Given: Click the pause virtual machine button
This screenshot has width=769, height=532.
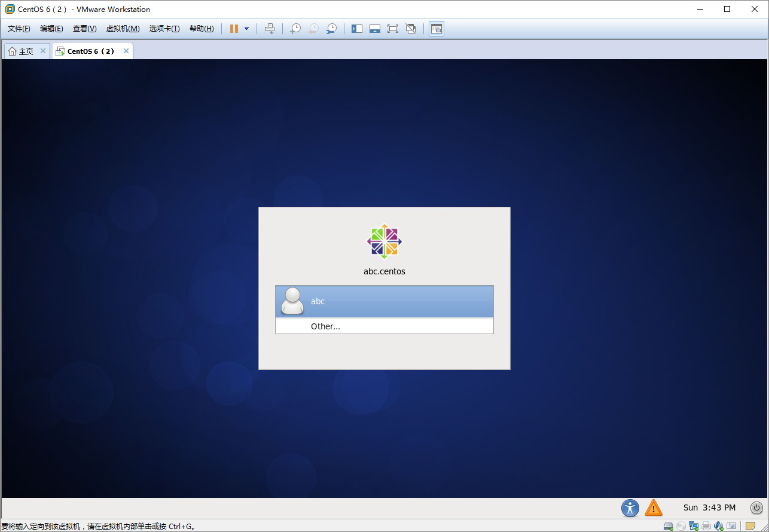Looking at the screenshot, I should 234,29.
